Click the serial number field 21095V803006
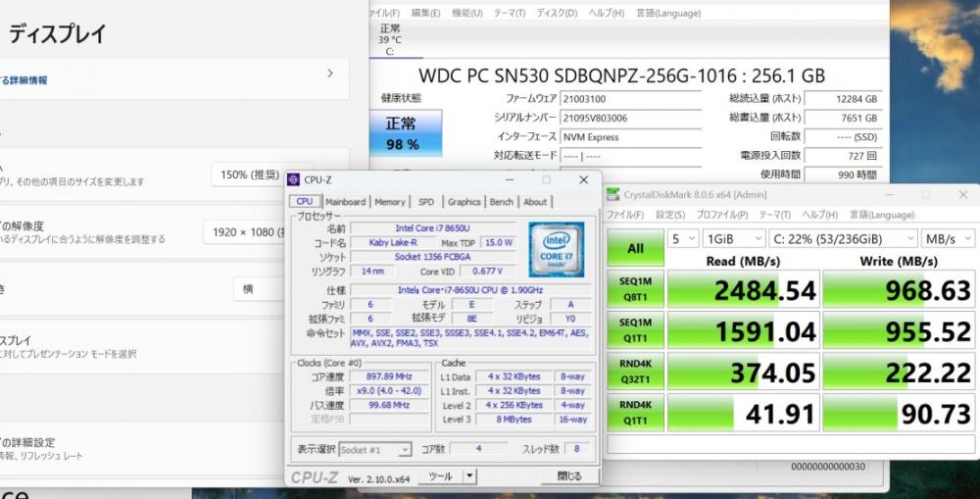 [x=630, y=118]
